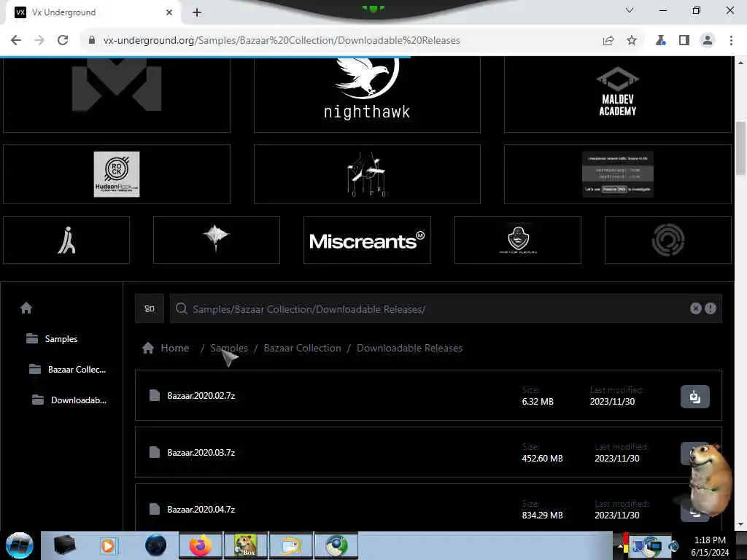Open Samples folder in sidebar
The image size is (747, 560).
coord(52,339)
